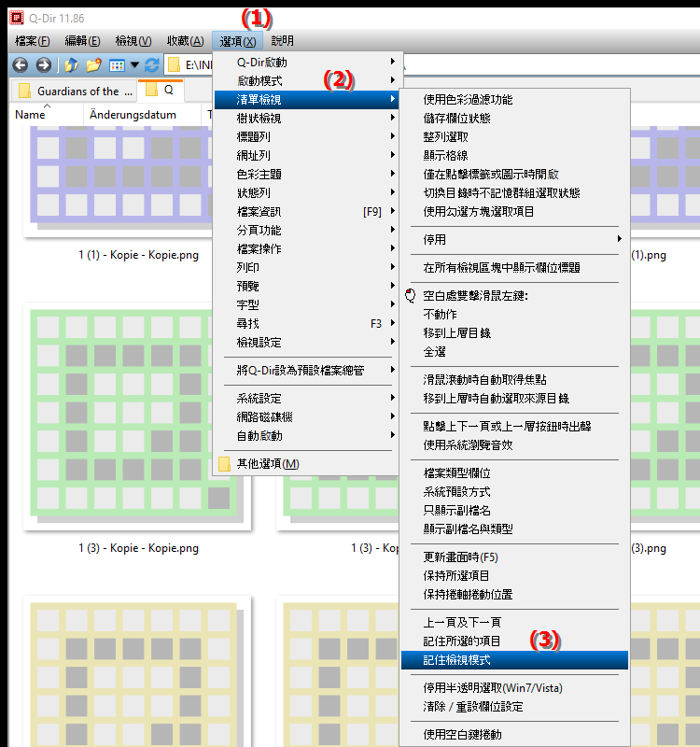Expand the 標題列 submenu

306,136
